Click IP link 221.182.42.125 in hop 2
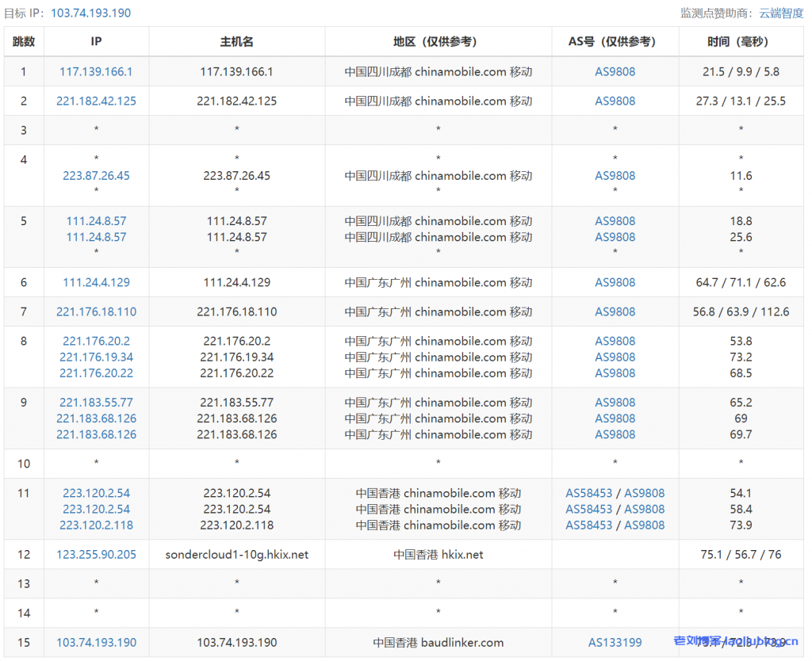The height and width of the screenshot is (661, 812). pos(96,101)
